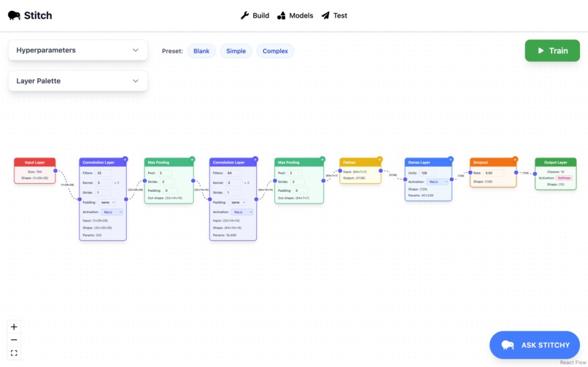Open Padding dropdown in 32-filter Convolution Layer

pos(108,202)
